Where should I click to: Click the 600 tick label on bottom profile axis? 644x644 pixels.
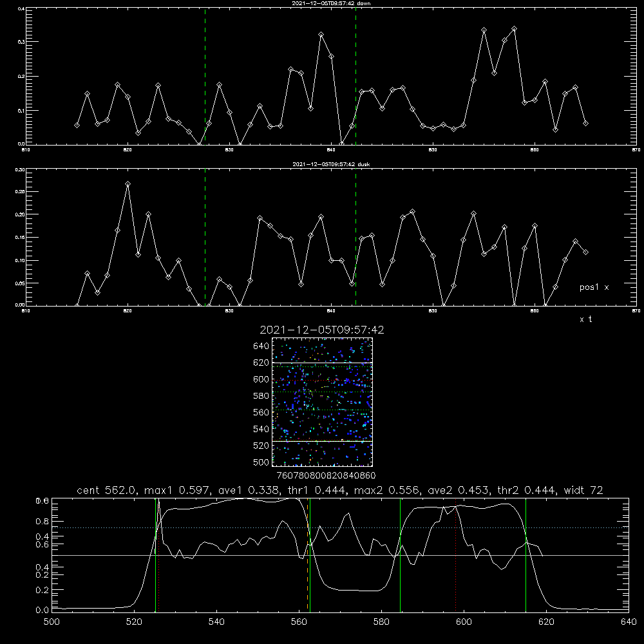tap(464, 622)
